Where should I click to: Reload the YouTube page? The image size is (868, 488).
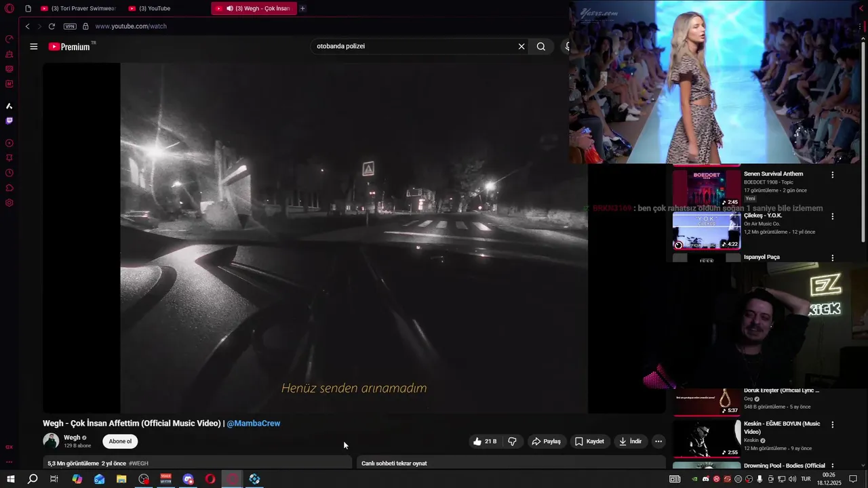[x=52, y=26]
